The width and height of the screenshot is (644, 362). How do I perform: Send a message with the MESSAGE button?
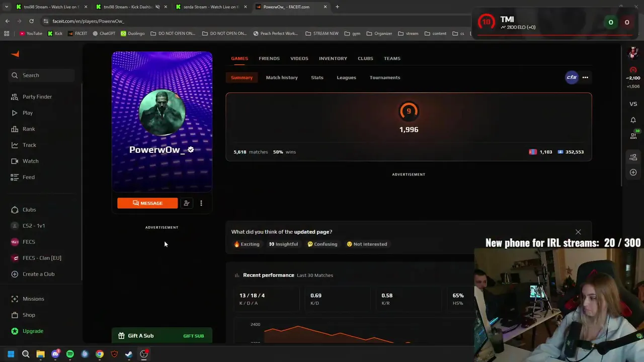(x=147, y=203)
